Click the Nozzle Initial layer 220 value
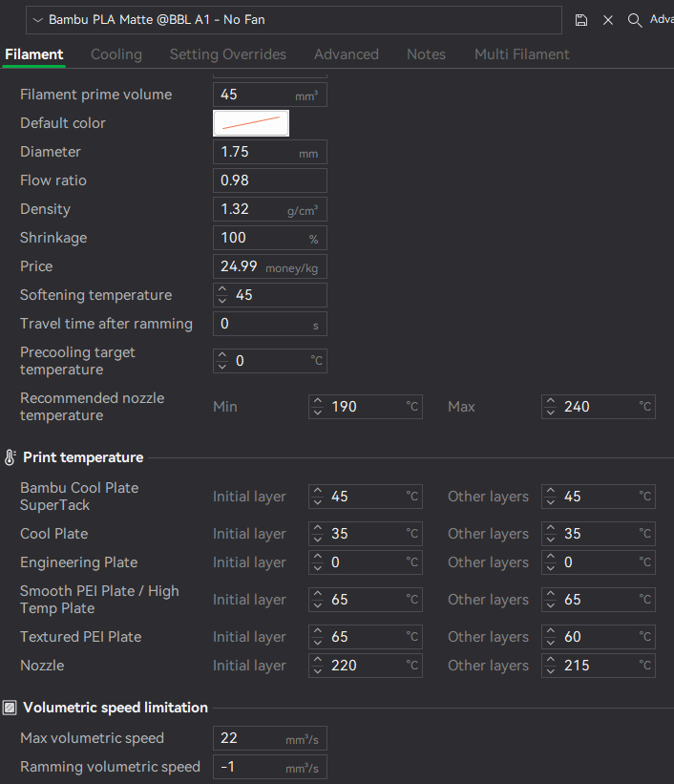This screenshot has height=784, width=674. point(344,666)
